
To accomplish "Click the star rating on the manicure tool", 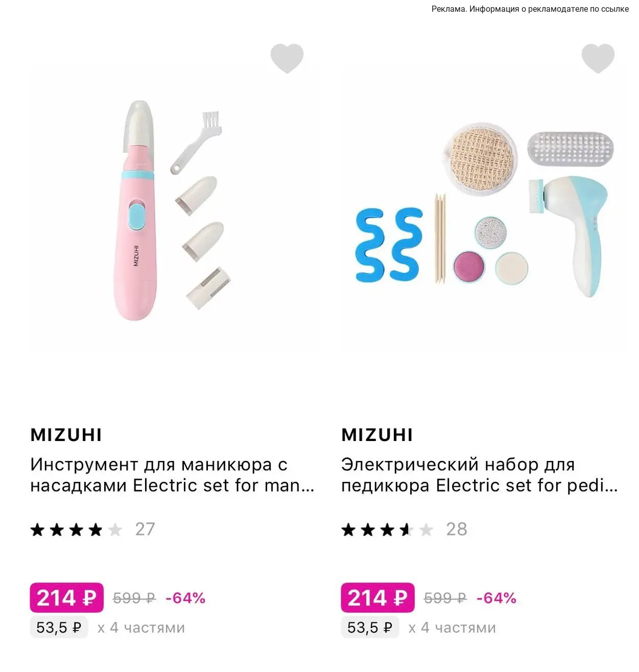I will [76, 530].
